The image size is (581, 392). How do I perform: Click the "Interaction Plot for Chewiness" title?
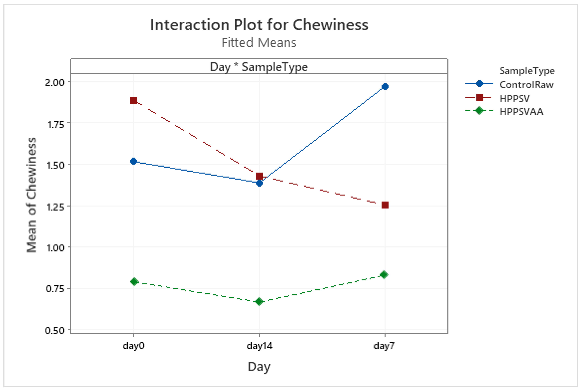pyautogui.click(x=259, y=25)
